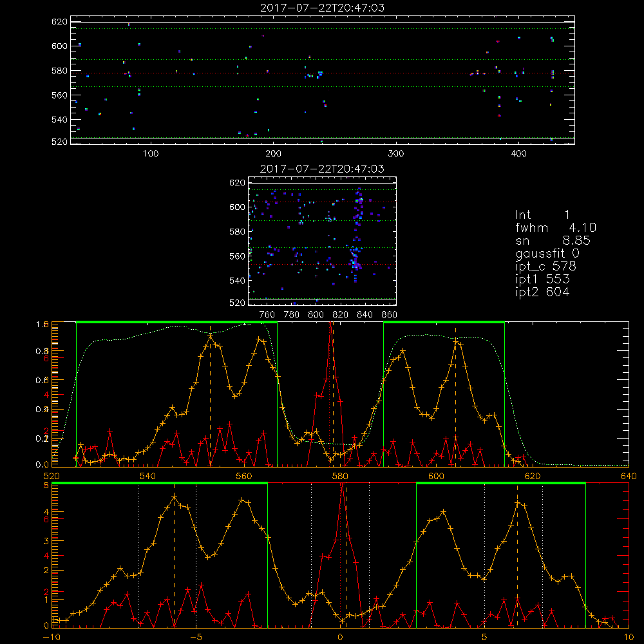Click x-axis label 600 on third plot

(436, 477)
